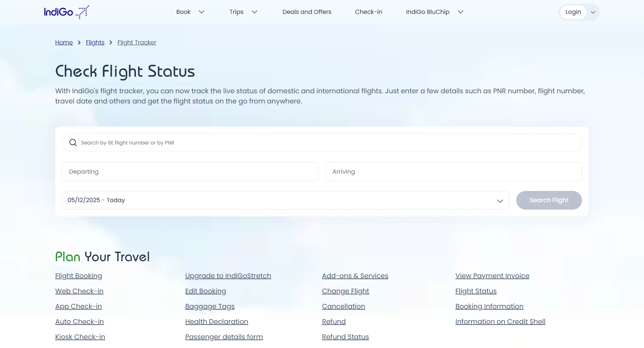Image resolution: width=644 pixels, height=348 pixels.
Task: Expand the Trips menu chevron
Action: pyautogui.click(x=254, y=12)
